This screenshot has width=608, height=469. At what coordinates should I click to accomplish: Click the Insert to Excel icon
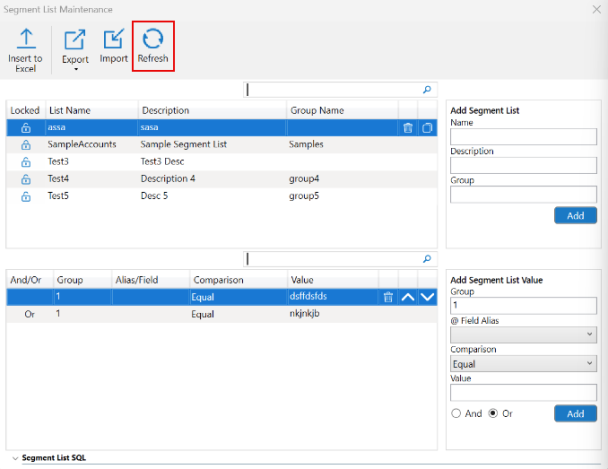click(x=25, y=40)
